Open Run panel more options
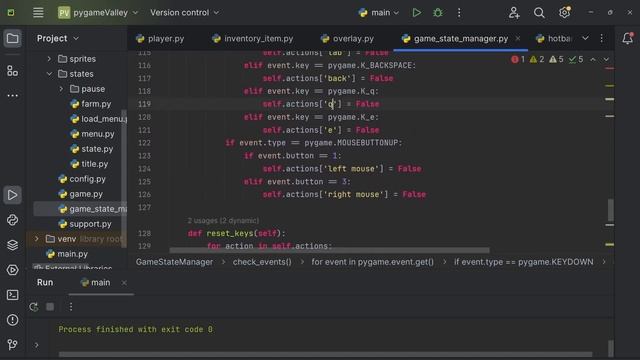This screenshot has height=360, width=640. coord(71,307)
